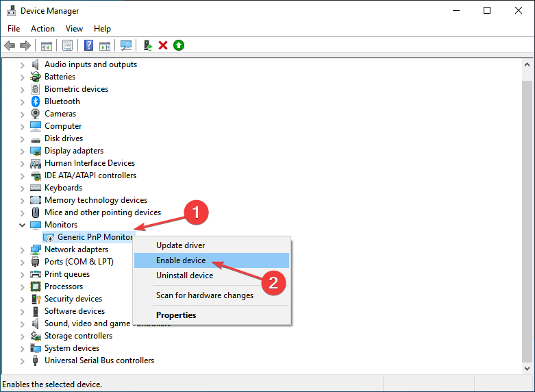Select the Software devices label

[75, 311]
